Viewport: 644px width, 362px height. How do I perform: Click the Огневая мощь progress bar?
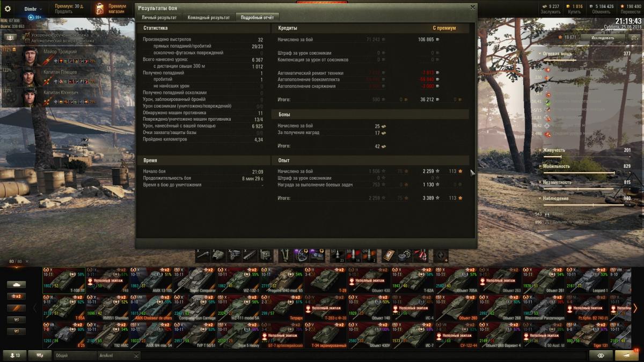587,60
